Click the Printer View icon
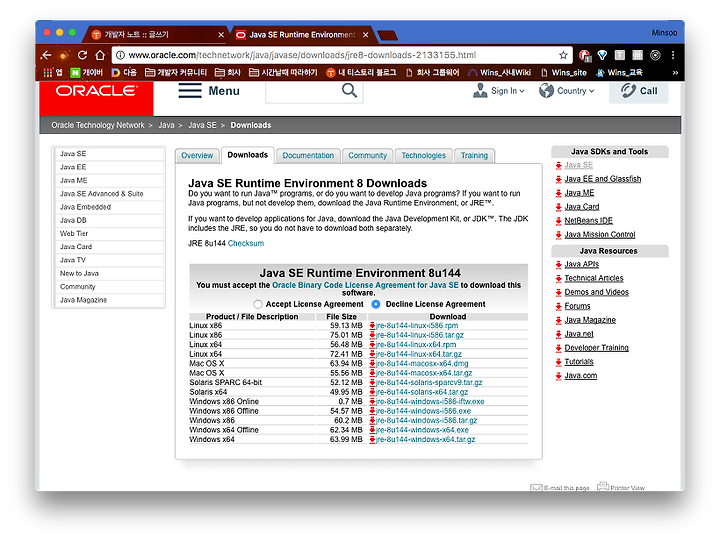Screen dimensions: 720x542 [x=603, y=486]
